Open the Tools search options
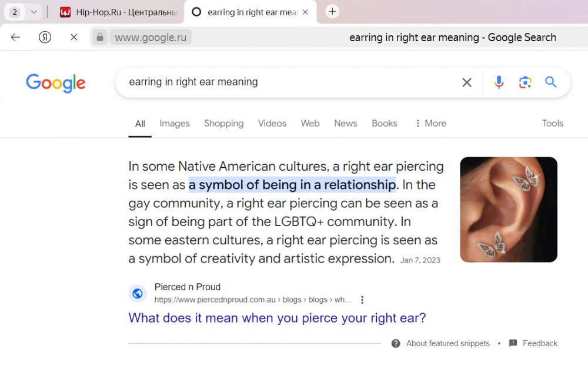This screenshot has width=588, height=365. (x=552, y=123)
